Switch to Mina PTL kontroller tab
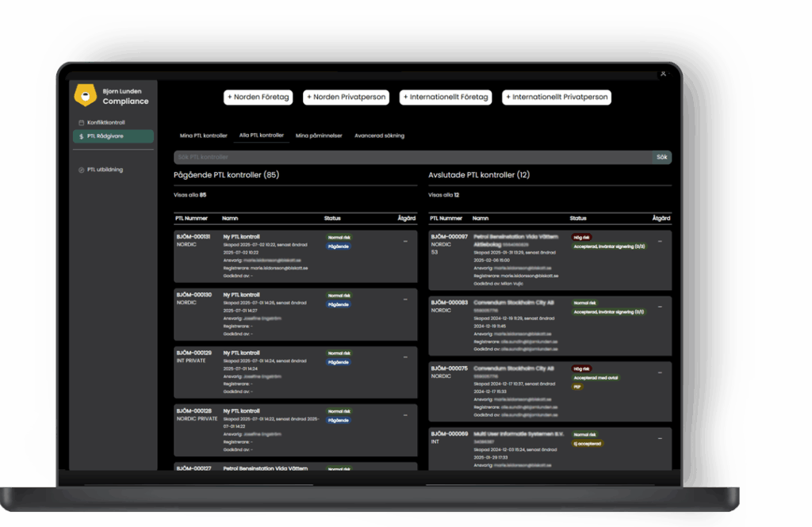Viewport: 812px width, 527px height. [204, 136]
